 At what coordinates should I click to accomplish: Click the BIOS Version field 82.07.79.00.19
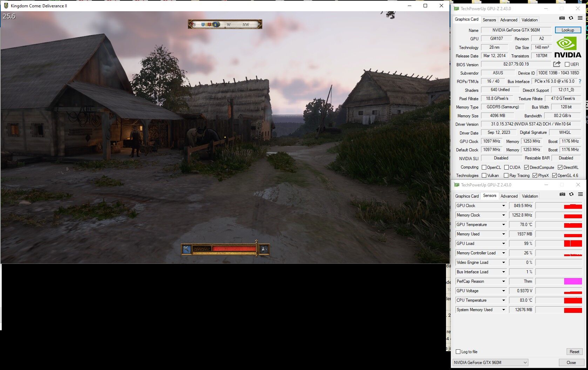516,64
